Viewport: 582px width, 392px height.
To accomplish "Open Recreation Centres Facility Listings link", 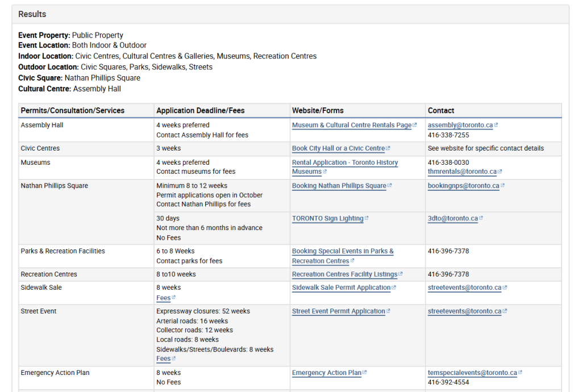I will tap(344, 274).
